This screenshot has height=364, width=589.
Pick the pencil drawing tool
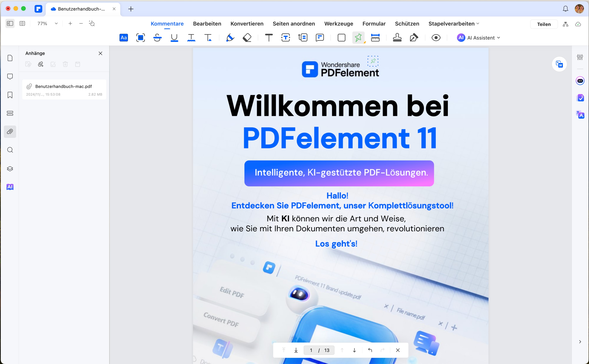230,38
